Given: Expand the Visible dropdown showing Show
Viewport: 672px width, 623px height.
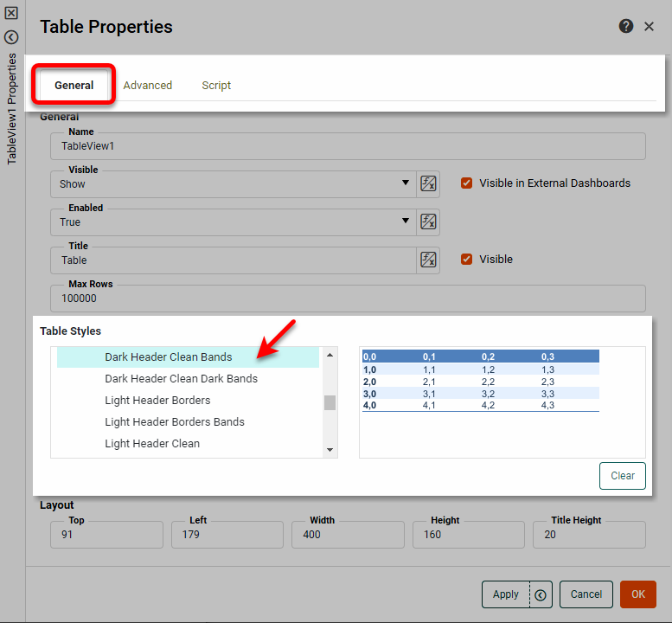Looking at the screenshot, I should 406,183.
